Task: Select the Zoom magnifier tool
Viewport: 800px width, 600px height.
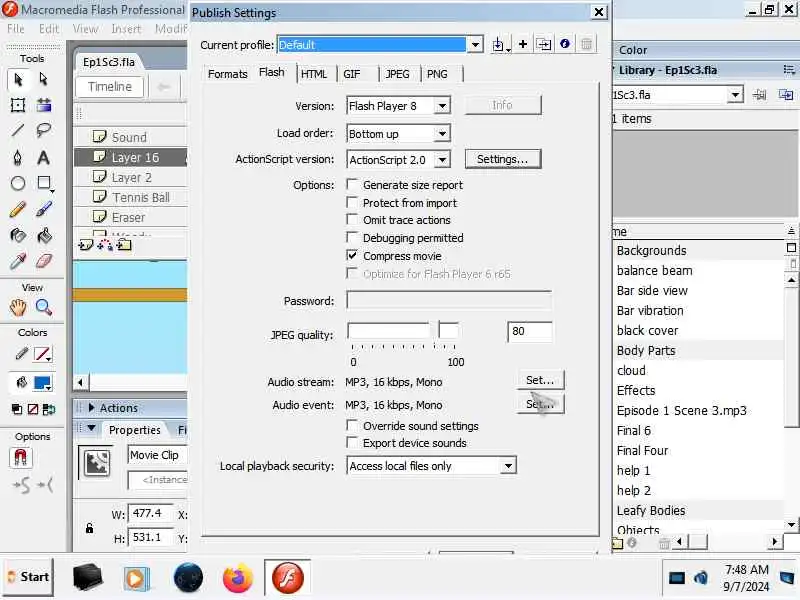Action: (x=44, y=308)
